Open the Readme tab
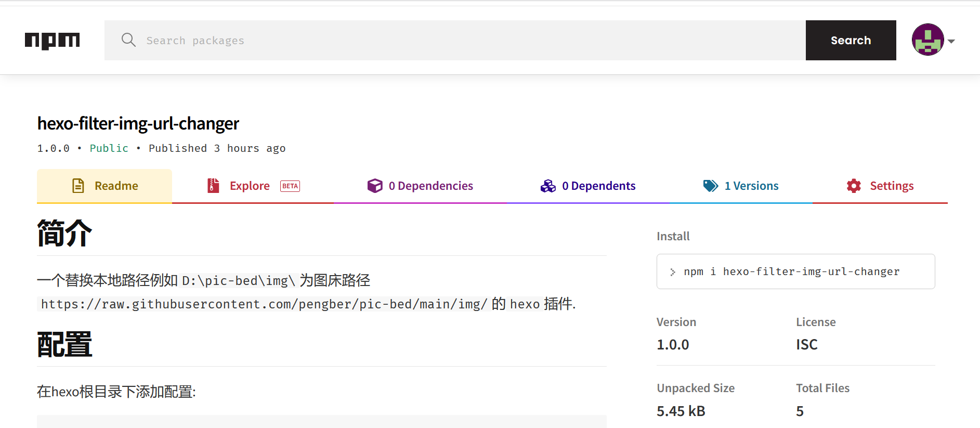This screenshot has height=428, width=980. click(x=104, y=186)
